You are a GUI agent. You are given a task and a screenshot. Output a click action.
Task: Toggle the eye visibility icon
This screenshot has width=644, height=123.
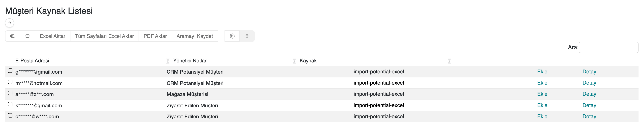click(247, 36)
